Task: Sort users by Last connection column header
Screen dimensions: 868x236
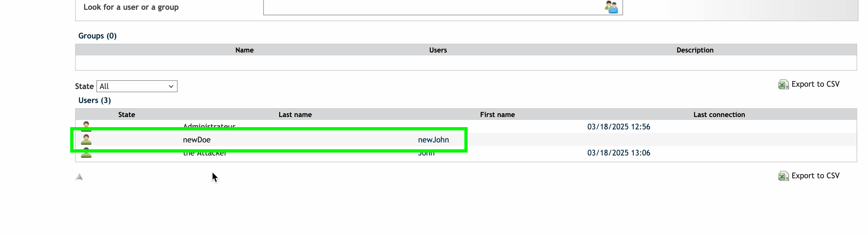Action: pyautogui.click(x=719, y=115)
